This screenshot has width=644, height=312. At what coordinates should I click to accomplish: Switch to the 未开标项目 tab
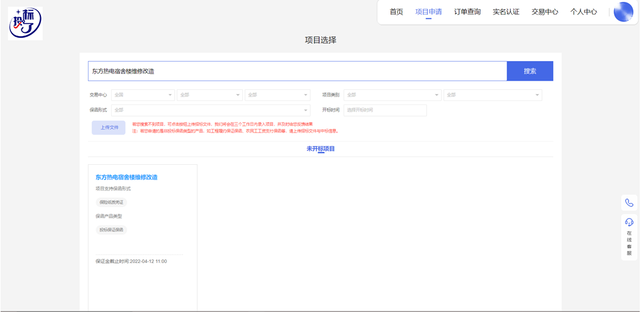click(x=320, y=149)
